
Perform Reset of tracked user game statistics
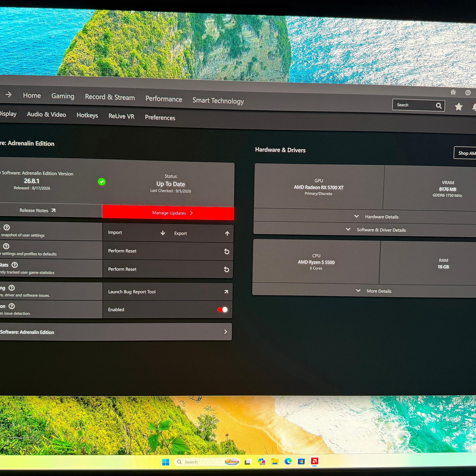click(168, 269)
